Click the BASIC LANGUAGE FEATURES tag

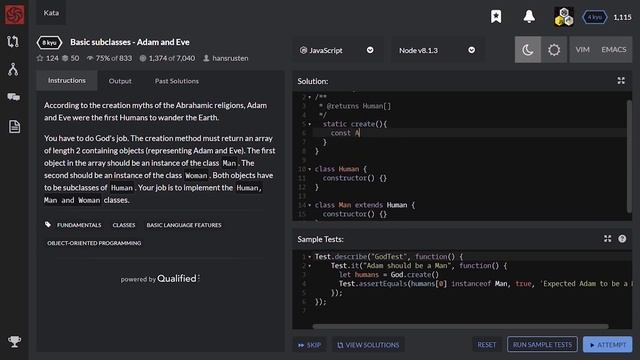pos(184,225)
